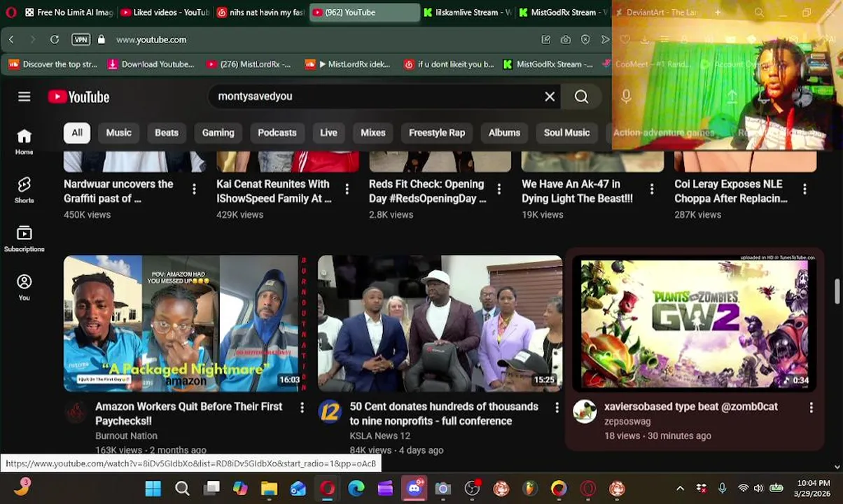The width and height of the screenshot is (843, 504).
Task: Open Shorts in the YouTube sidebar
Action: point(25,190)
